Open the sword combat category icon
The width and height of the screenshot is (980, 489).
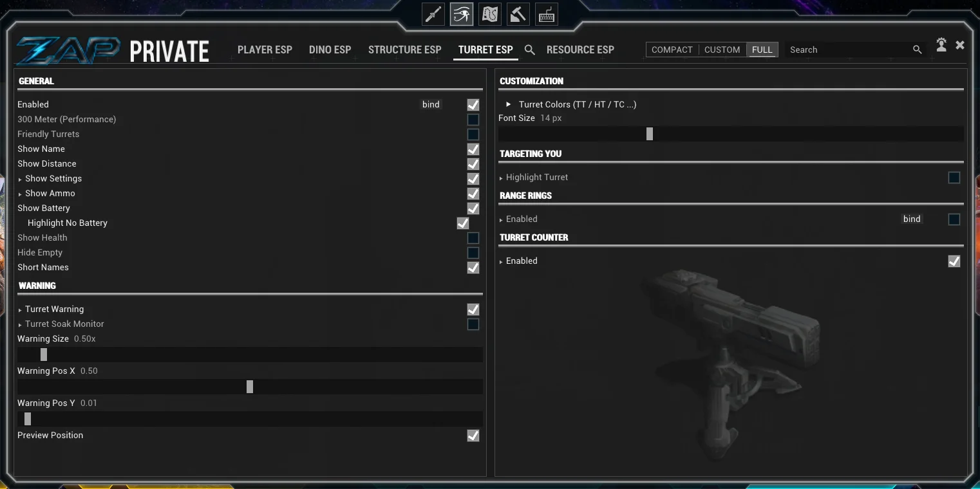pos(433,14)
